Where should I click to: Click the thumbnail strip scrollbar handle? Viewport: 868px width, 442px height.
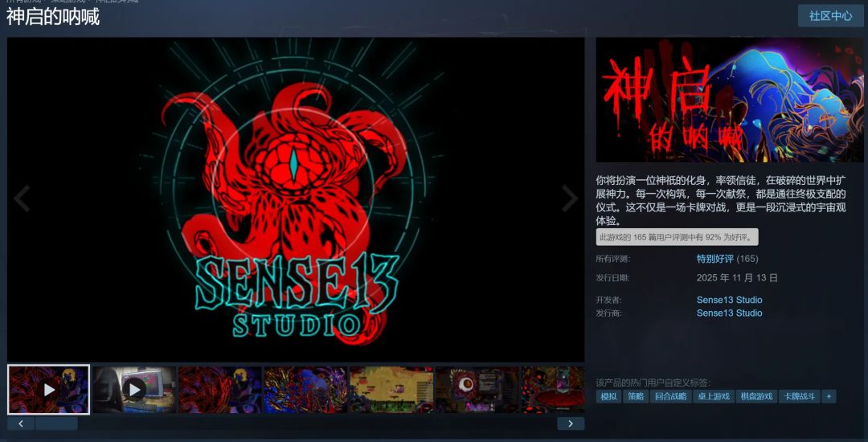(56, 424)
